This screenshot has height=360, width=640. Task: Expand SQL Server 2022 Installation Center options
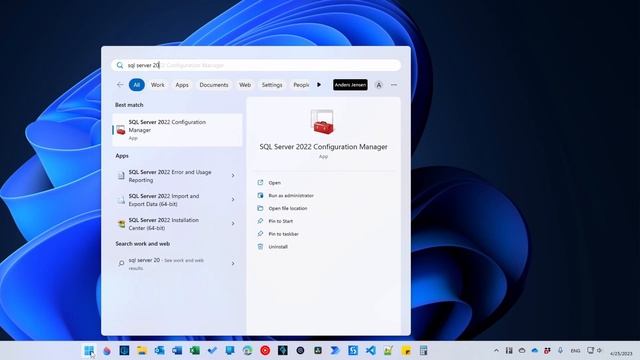[x=233, y=224]
